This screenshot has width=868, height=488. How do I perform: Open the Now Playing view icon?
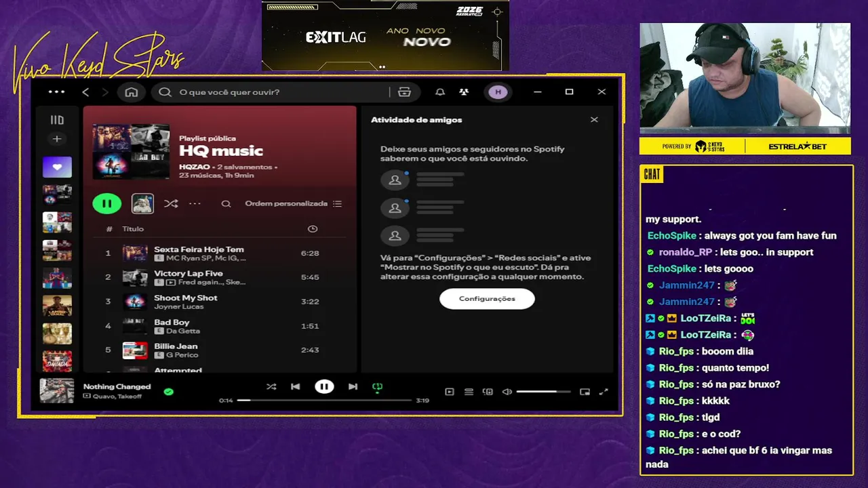pos(450,392)
